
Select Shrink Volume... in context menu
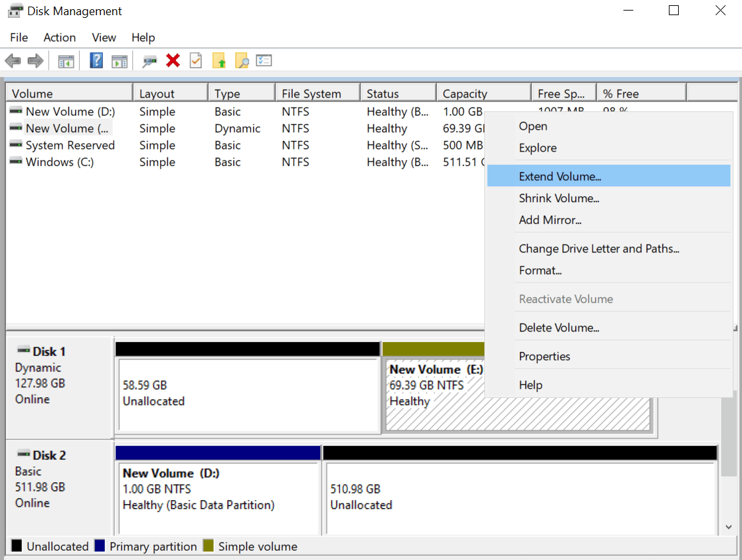pyautogui.click(x=608, y=198)
